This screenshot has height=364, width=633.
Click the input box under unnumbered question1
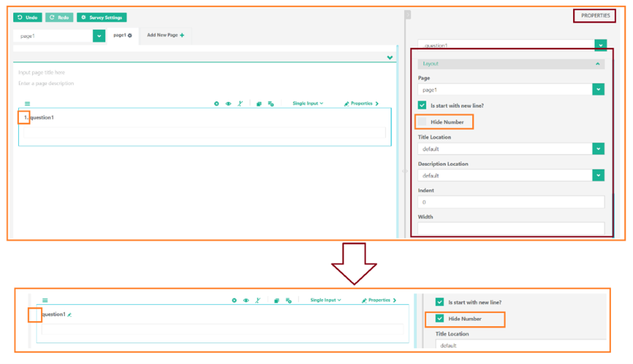pyautogui.click(x=222, y=329)
